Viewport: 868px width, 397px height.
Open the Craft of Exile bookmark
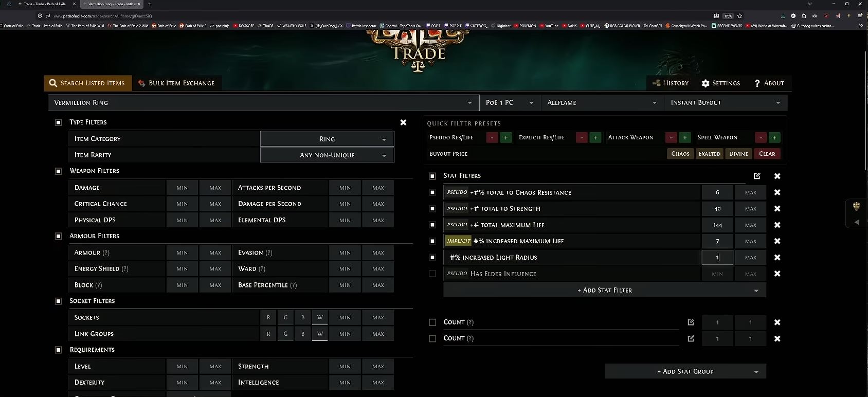click(12, 26)
